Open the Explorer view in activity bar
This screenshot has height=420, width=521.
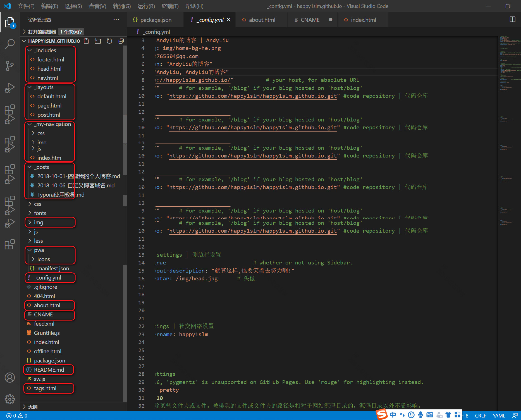coord(10,23)
